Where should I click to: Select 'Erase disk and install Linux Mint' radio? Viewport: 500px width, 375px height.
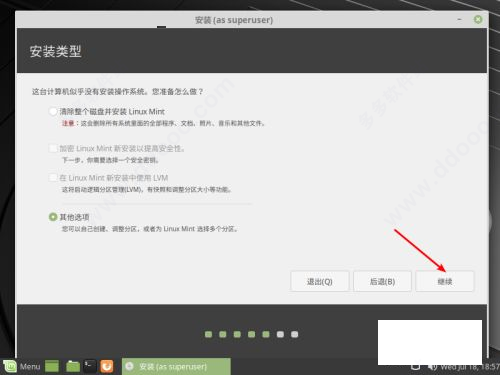point(53,111)
